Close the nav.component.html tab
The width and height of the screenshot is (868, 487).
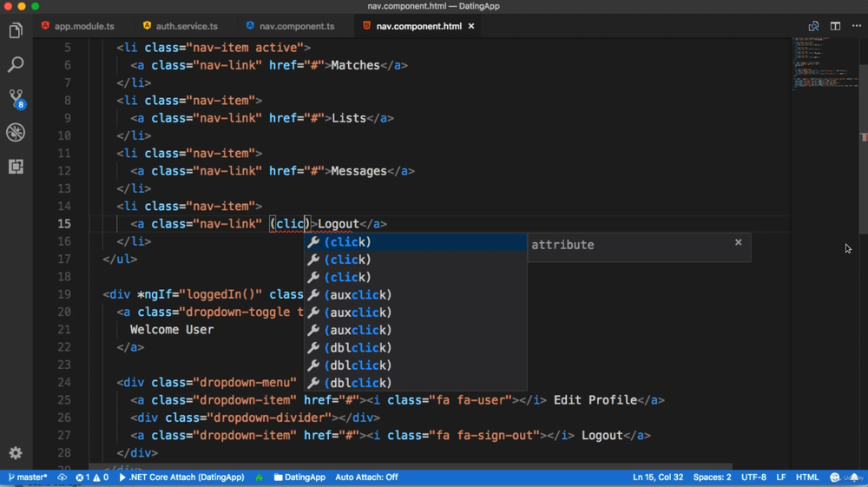(x=471, y=26)
